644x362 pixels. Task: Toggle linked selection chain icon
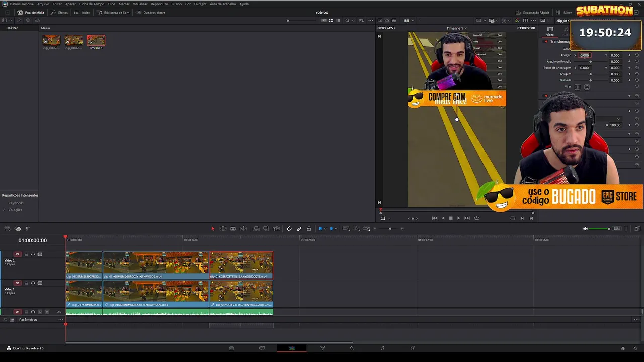(x=299, y=229)
